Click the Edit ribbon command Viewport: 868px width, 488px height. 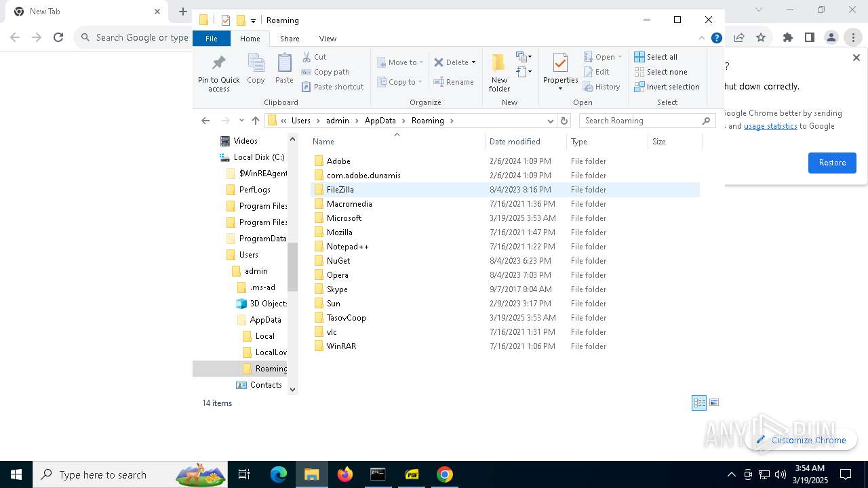pos(596,72)
